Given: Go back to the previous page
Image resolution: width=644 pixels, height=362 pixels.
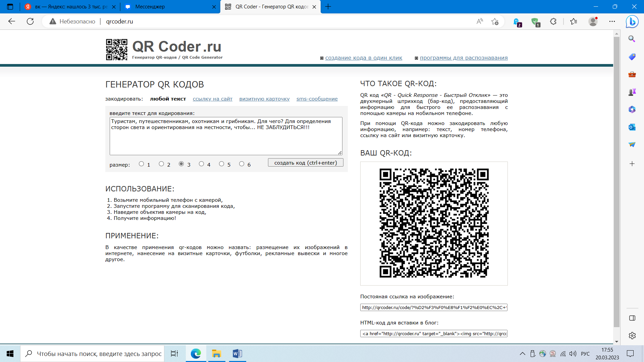Looking at the screenshot, I should pyautogui.click(x=12, y=21).
